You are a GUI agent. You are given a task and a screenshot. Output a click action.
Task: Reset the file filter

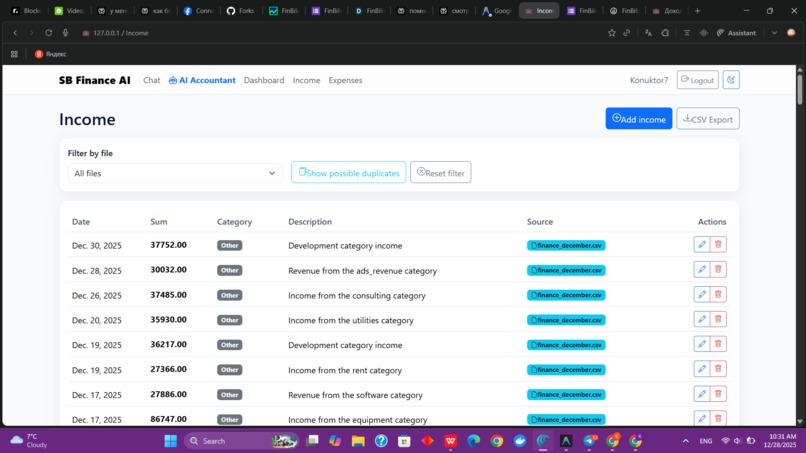(441, 172)
